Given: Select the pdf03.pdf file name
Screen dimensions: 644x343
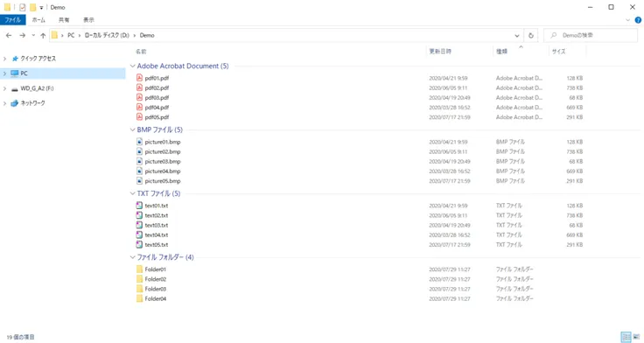Looking at the screenshot, I should (x=157, y=98).
